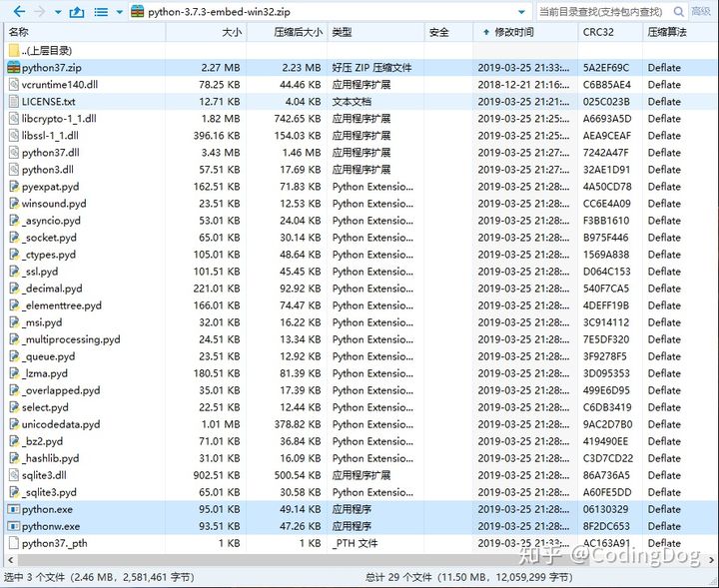
Task: Sort by the CRC32 column header
Action: 610,32
